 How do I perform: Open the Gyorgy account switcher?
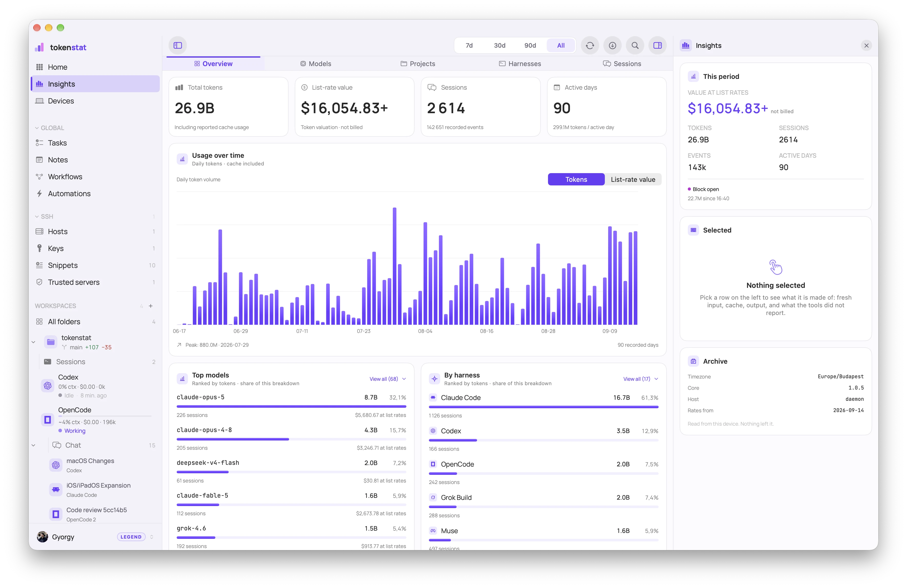pos(95,537)
